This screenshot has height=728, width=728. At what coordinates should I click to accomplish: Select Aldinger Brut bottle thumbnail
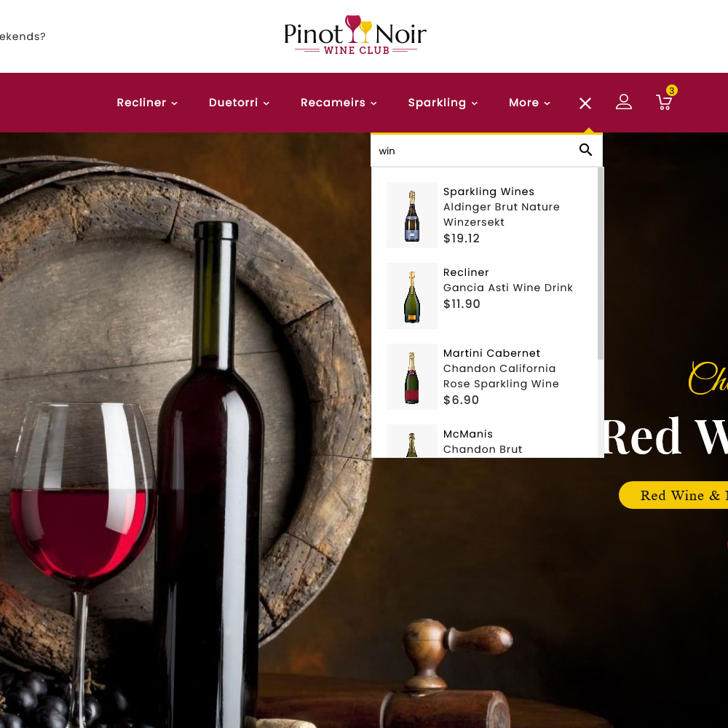point(412,215)
